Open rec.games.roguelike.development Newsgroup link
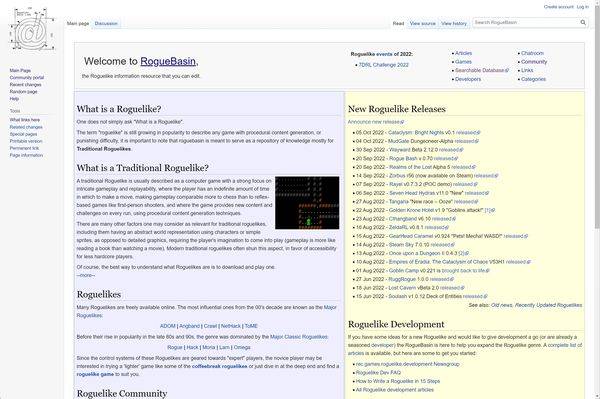The width and height of the screenshot is (600, 399). click(408, 364)
